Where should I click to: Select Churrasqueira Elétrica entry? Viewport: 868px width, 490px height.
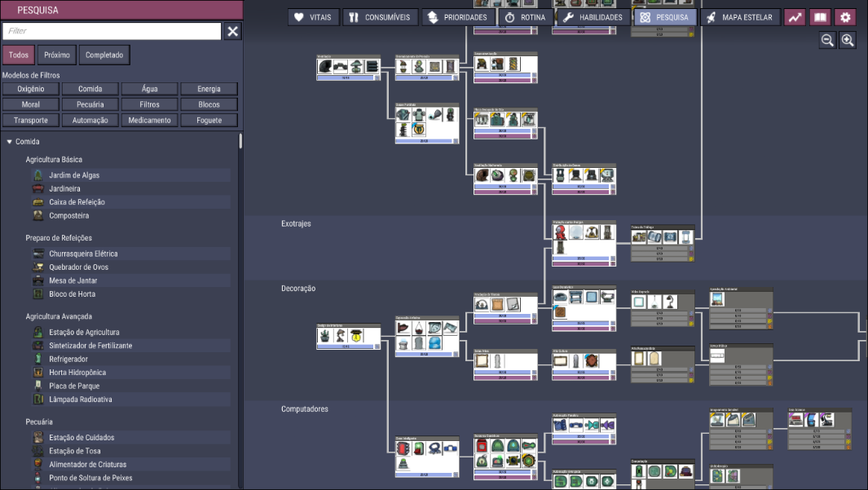click(x=130, y=254)
